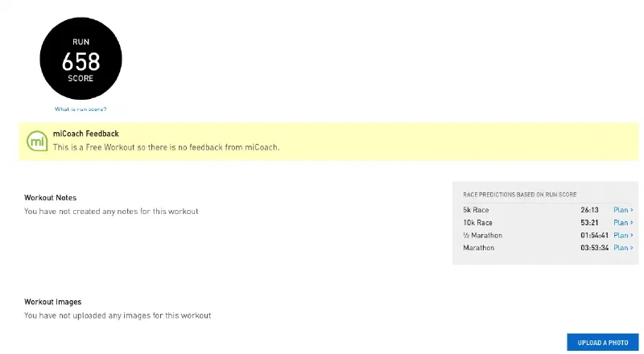Follow the ½ Marathon Plan link
Viewport: 644px width, 354px height.
pyautogui.click(x=622, y=236)
